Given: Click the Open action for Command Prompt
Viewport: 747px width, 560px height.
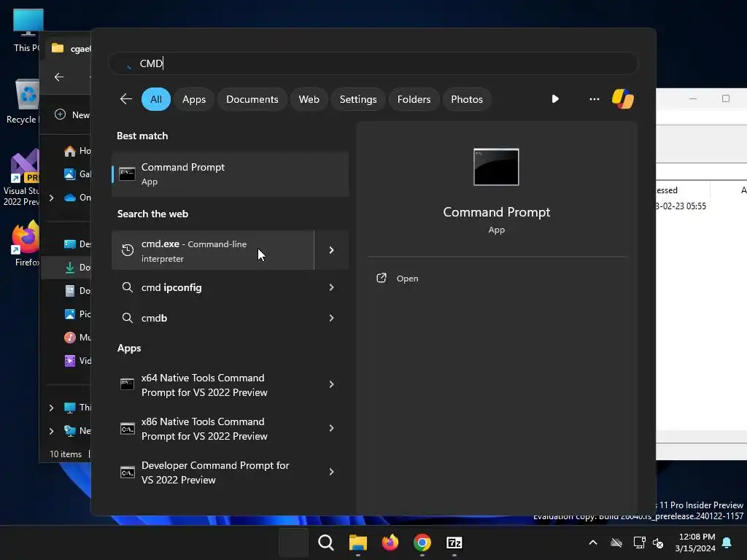Looking at the screenshot, I should pos(407,279).
